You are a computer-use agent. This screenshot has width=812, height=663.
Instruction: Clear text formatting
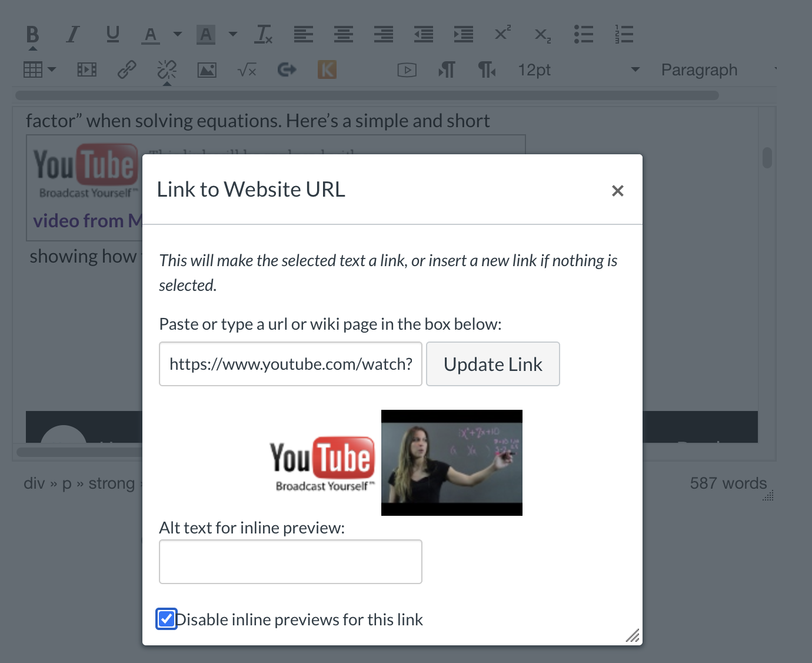[264, 34]
